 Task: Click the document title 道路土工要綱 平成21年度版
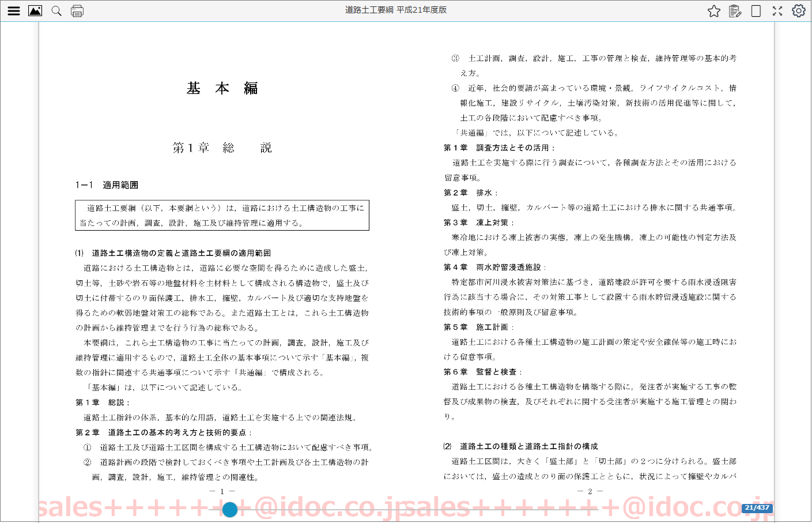396,10
